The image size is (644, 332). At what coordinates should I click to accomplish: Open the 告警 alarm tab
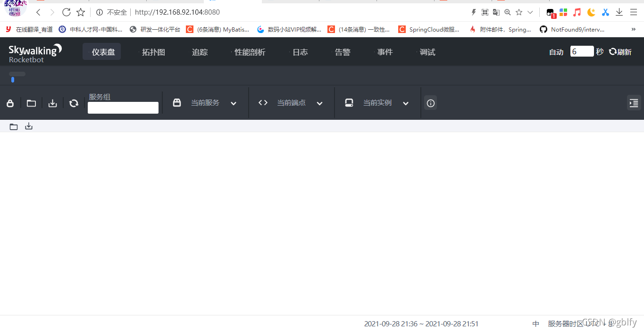click(x=343, y=52)
